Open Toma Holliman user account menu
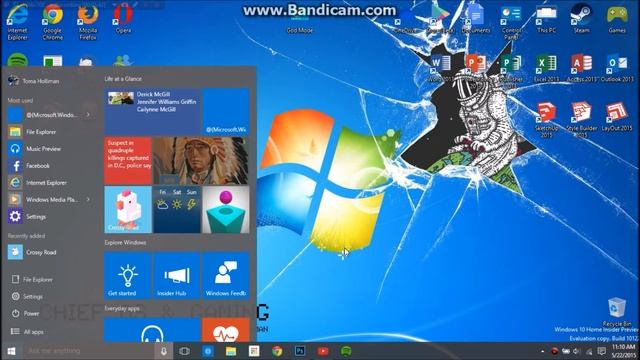Image resolution: width=640 pixels, height=360 pixels. [x=33, y=81]
